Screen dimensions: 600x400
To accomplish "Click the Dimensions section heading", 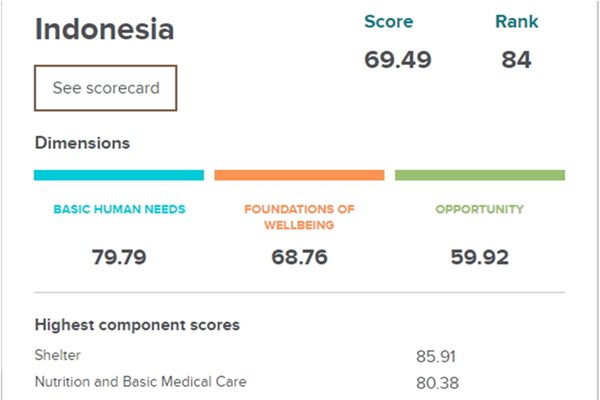I will click(x=82, y=143).
